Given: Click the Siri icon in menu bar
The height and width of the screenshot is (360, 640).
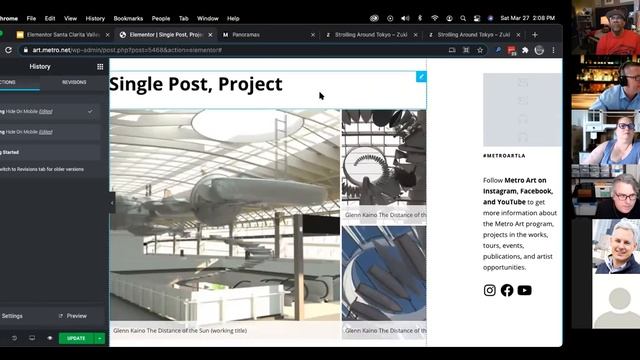Looking at the screenshot, I should [491, 18].
